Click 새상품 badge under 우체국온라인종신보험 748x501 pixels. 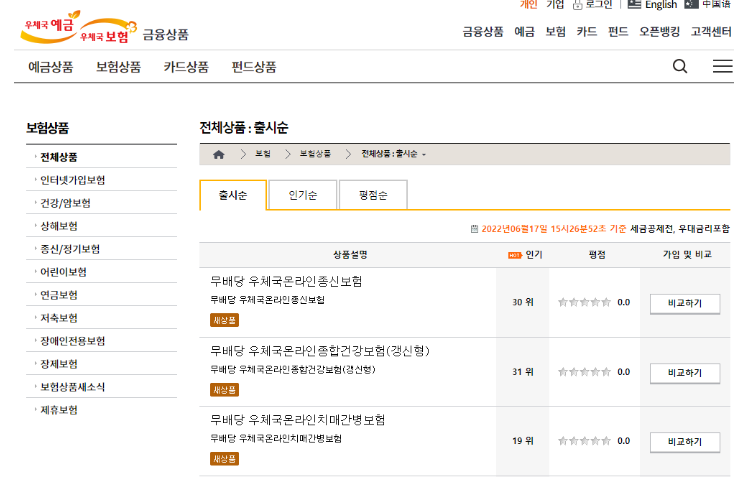point(224,320)
